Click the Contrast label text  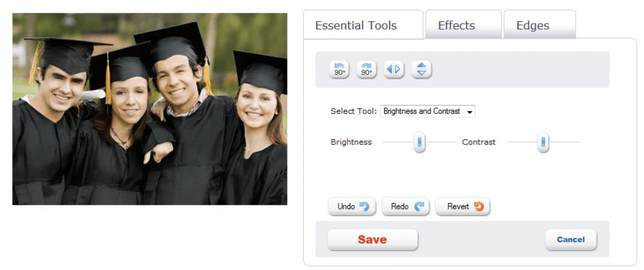click(x=479, y=142)
